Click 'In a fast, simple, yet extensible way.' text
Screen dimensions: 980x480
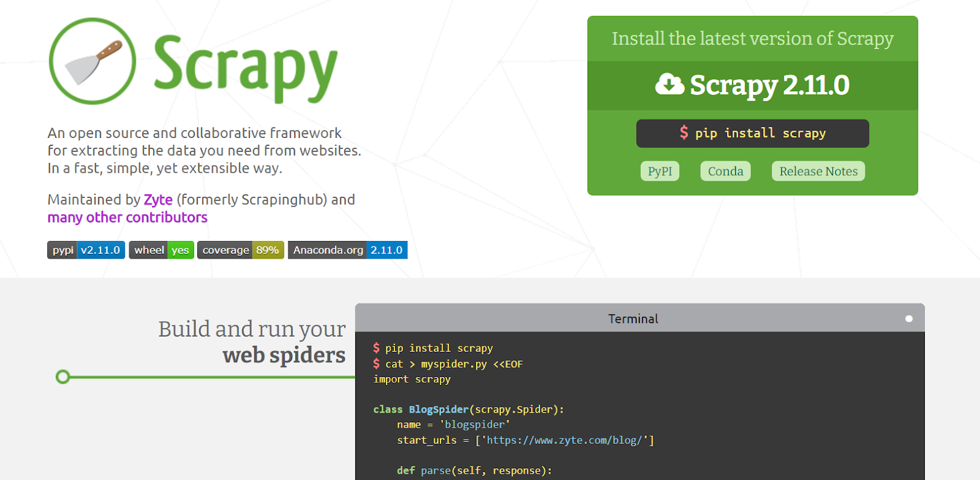(x=165, y=169)
